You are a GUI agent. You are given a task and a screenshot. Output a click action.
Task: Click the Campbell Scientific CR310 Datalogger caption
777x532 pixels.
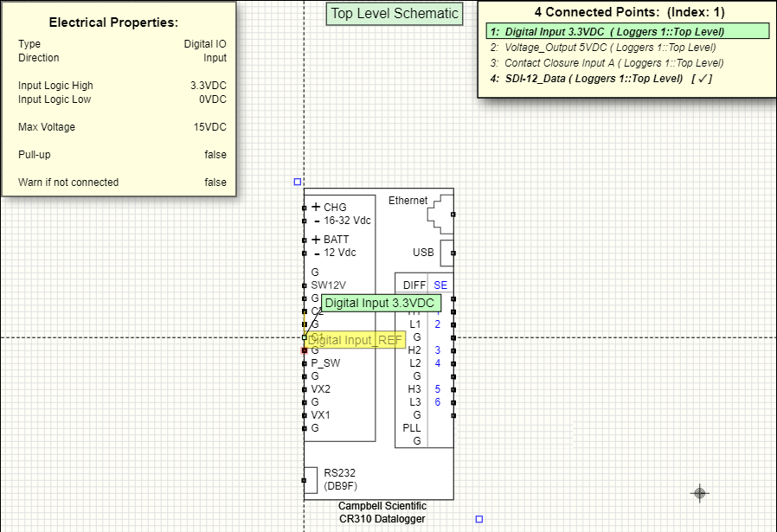coord(382,512)
